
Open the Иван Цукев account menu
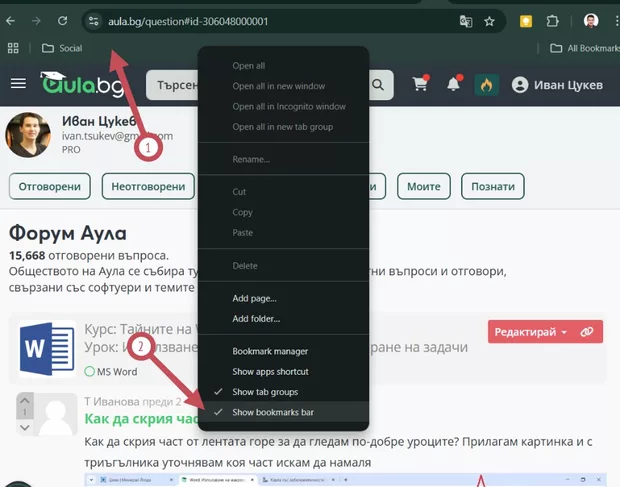557,85
